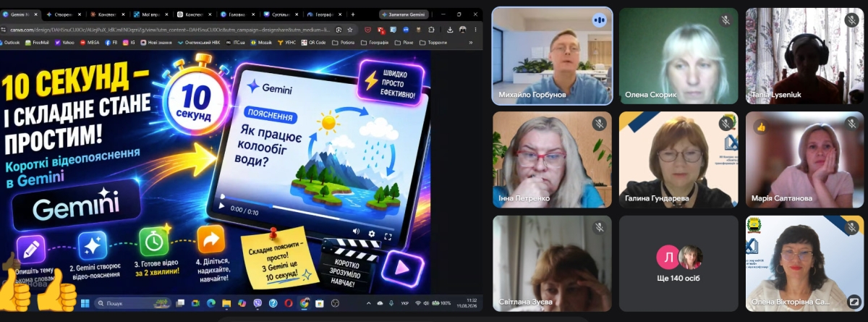This screenshot has height=322, width=868.
Task: Open the Мої впра… browser tab
Action: pyautogui.click(x=151, y=14)
